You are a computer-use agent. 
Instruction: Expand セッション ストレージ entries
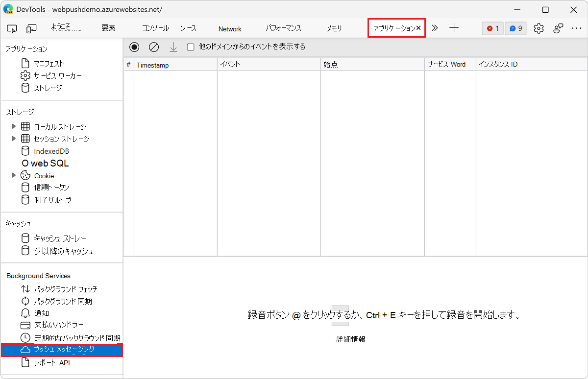click(14, 139)
